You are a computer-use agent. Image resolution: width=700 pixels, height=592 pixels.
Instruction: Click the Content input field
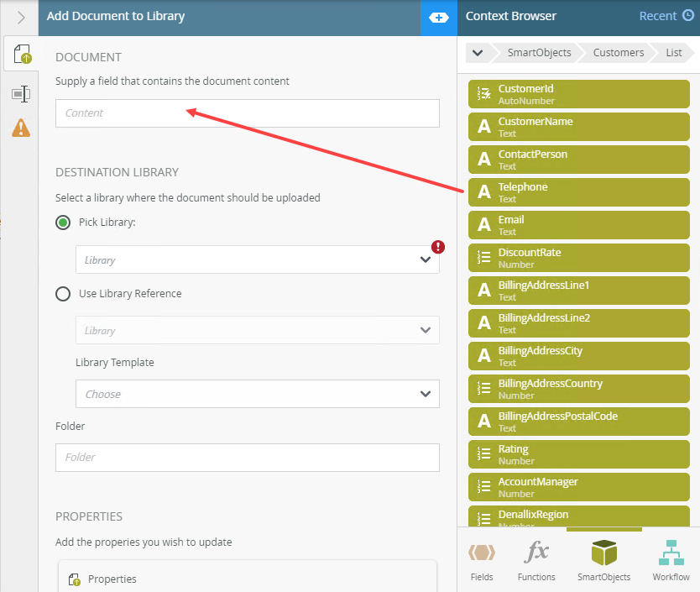click(x=247, y=113)
